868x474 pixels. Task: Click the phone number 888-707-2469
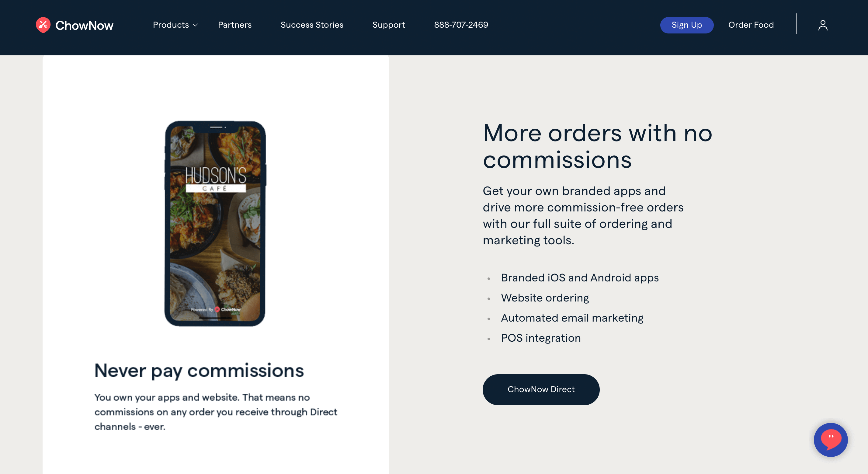[x=461, y=25]
